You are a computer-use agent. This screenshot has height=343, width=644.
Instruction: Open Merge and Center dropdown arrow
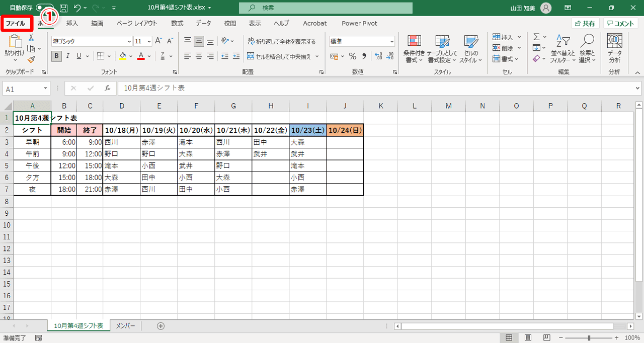[317, 56]
